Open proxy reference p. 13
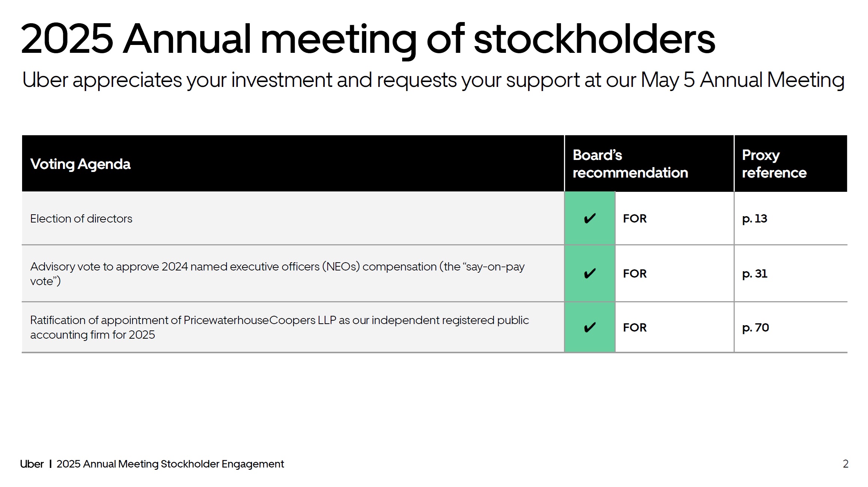The image size is (868, 487). pos(755,218)
